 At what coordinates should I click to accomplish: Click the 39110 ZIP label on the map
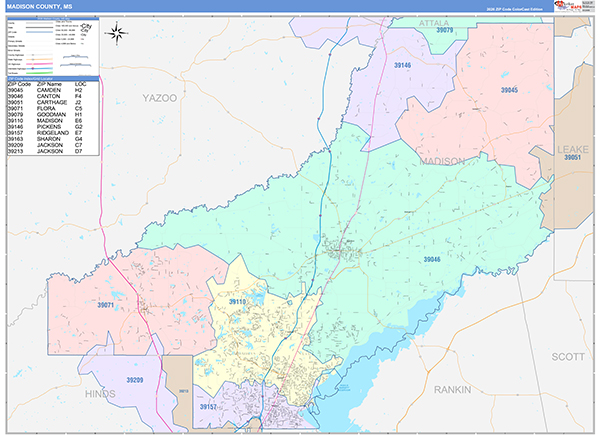pos(237,302)
